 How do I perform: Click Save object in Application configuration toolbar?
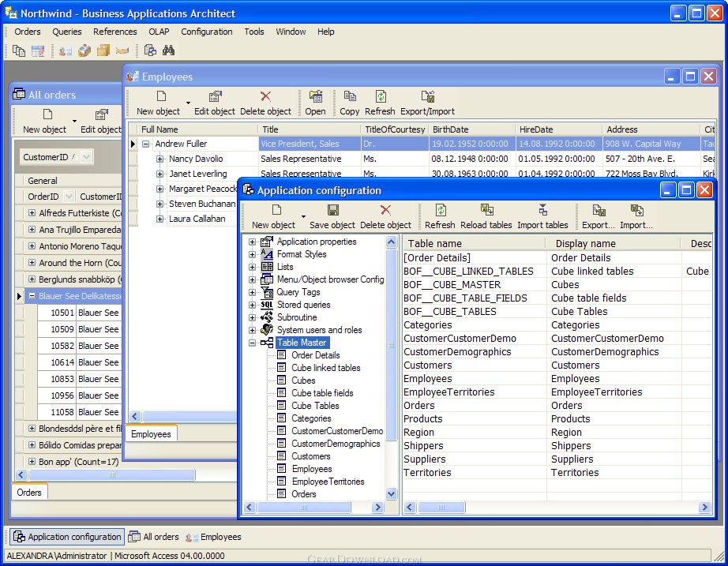click(x=332, y=216)
